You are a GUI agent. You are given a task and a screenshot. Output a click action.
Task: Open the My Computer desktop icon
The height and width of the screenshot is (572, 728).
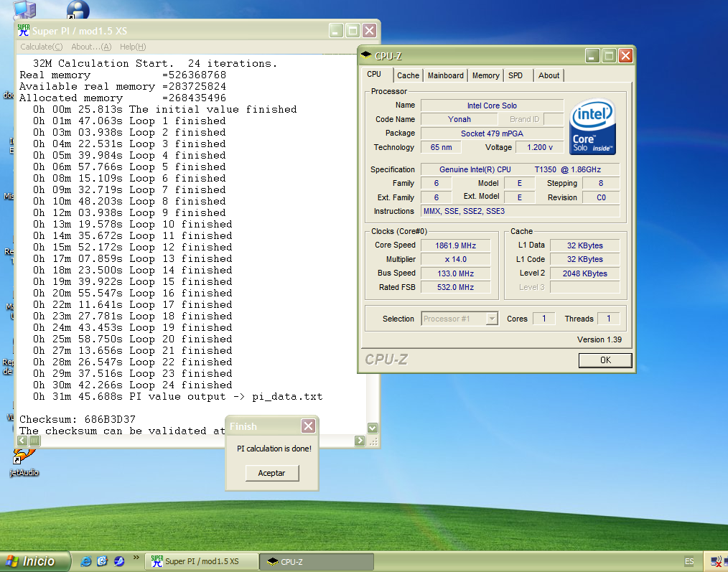point(25,9)
